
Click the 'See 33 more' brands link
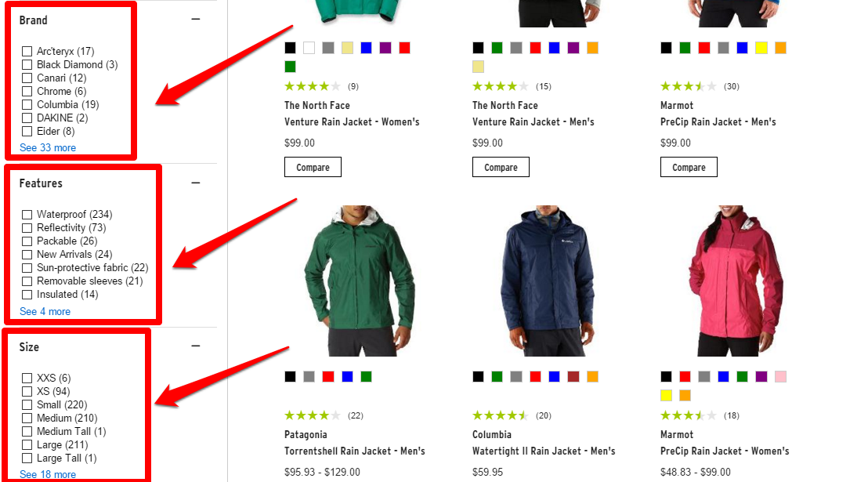click(48, 147)
